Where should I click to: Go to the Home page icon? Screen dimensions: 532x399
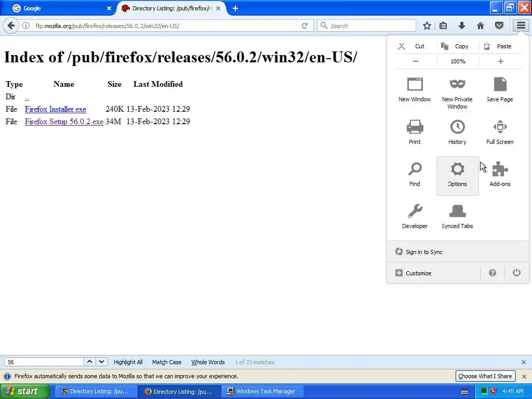[x=481, y=25]
